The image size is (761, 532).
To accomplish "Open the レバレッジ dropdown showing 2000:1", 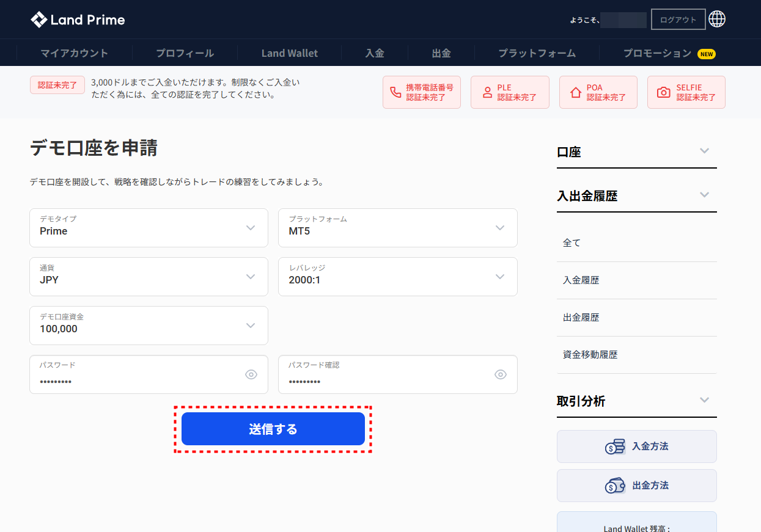I will 398,277.
